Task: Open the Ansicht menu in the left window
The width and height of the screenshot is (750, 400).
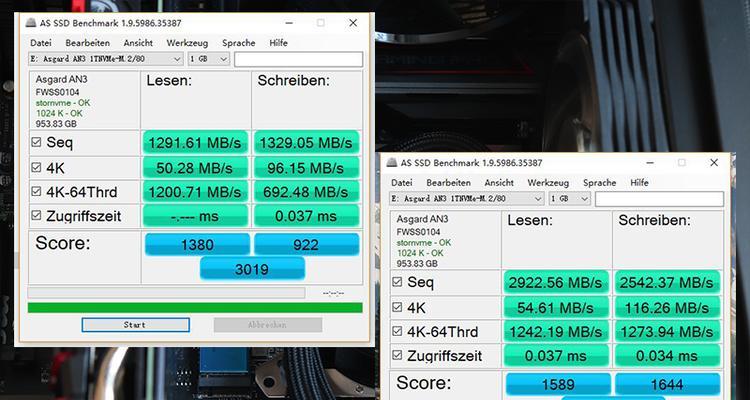Action: (x=138, y=43)
